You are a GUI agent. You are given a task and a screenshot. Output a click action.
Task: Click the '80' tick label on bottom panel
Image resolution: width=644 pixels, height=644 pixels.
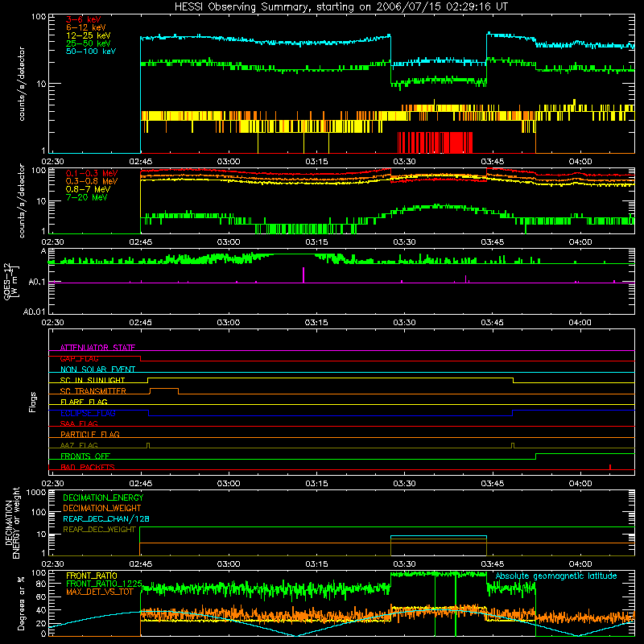pyautogui.click(x=41, y=583)
